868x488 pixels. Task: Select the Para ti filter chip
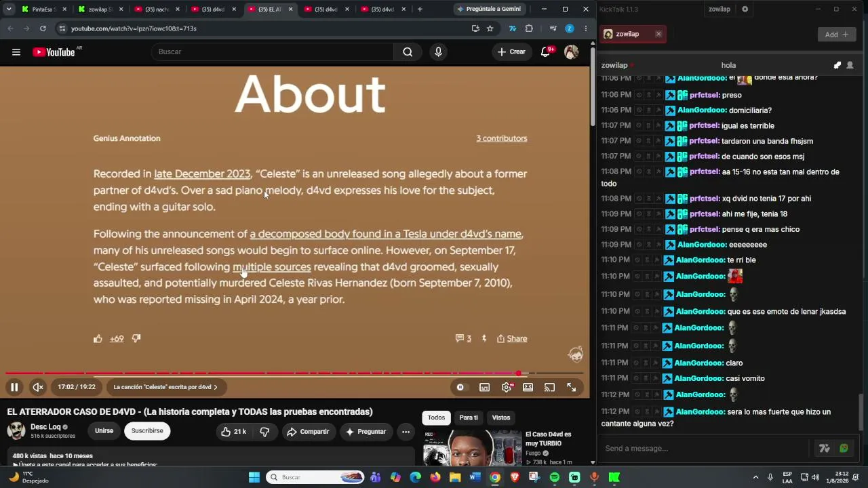(469, 418)
